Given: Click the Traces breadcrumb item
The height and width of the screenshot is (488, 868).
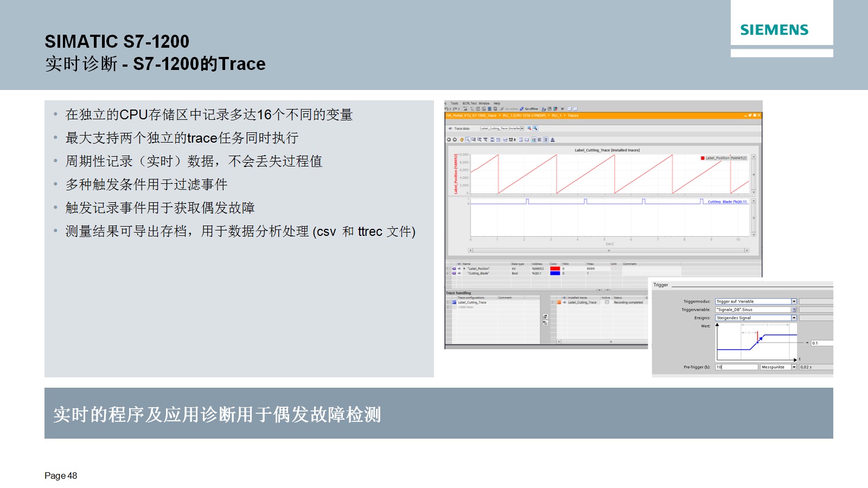Looking at the screenshot, I should click(x=573, y=115).
